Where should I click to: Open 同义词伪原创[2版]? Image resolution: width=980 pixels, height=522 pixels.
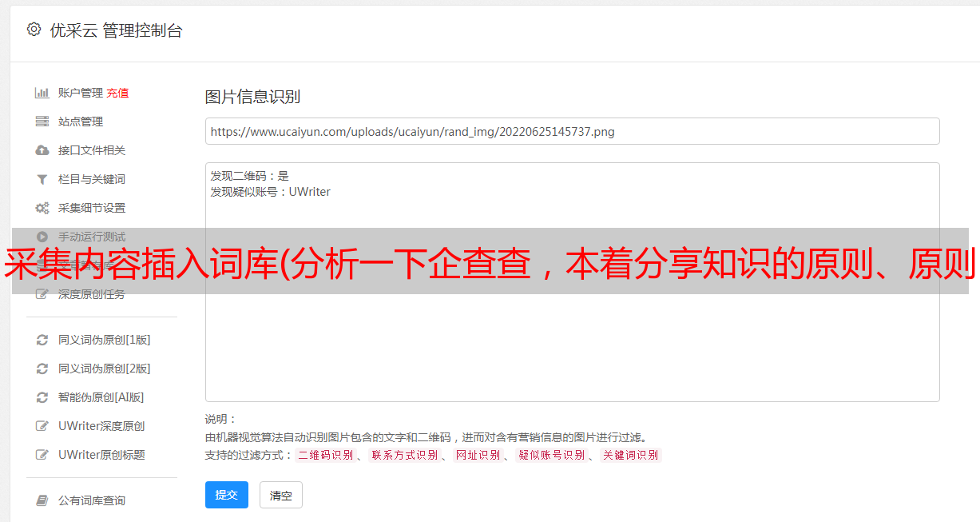pyautogui.click(x=104, y=369)
